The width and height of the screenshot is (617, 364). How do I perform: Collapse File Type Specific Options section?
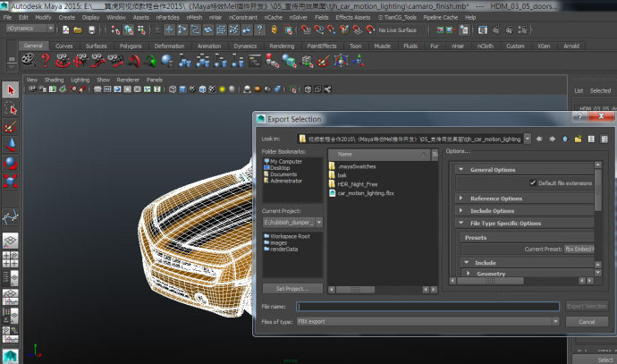tap(461, 223)
